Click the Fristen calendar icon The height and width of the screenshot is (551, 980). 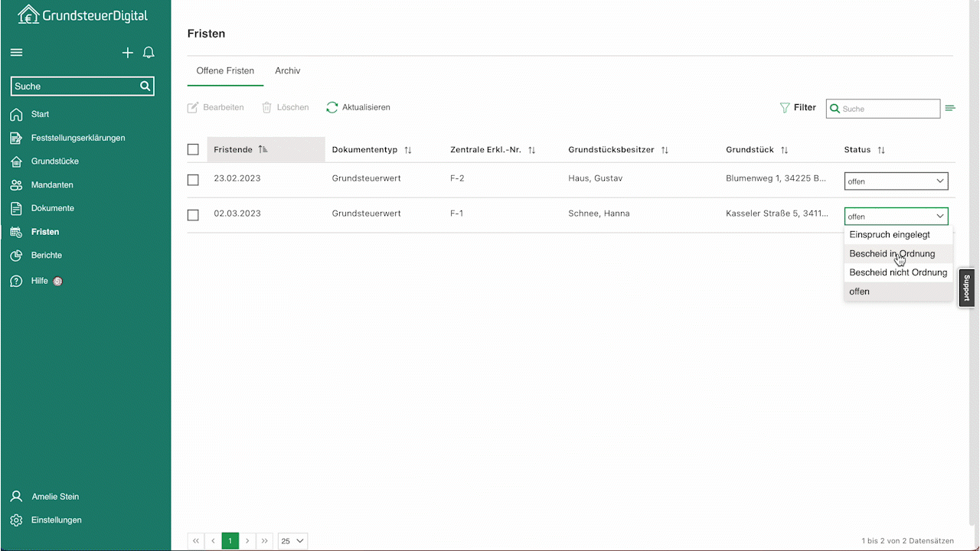click(x=16, y=232)
